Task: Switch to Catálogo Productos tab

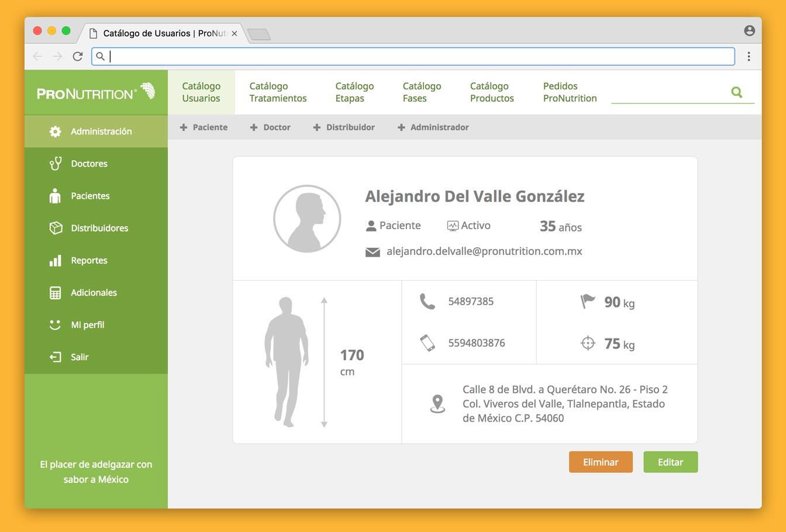Action: pyautogui.click(x=492, y=92)
